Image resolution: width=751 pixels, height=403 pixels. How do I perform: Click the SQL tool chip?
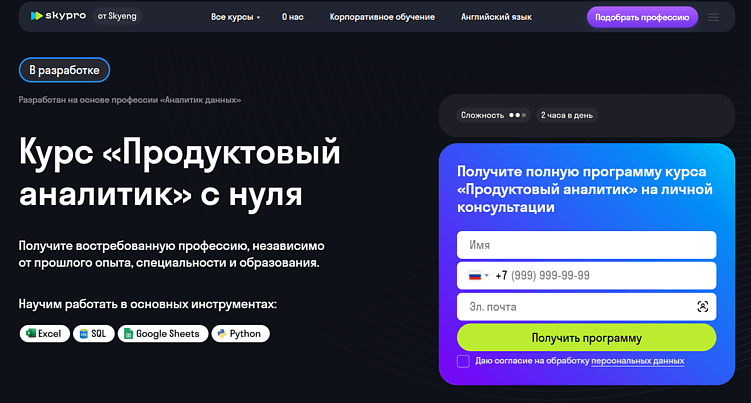click(x=93, y=334)
